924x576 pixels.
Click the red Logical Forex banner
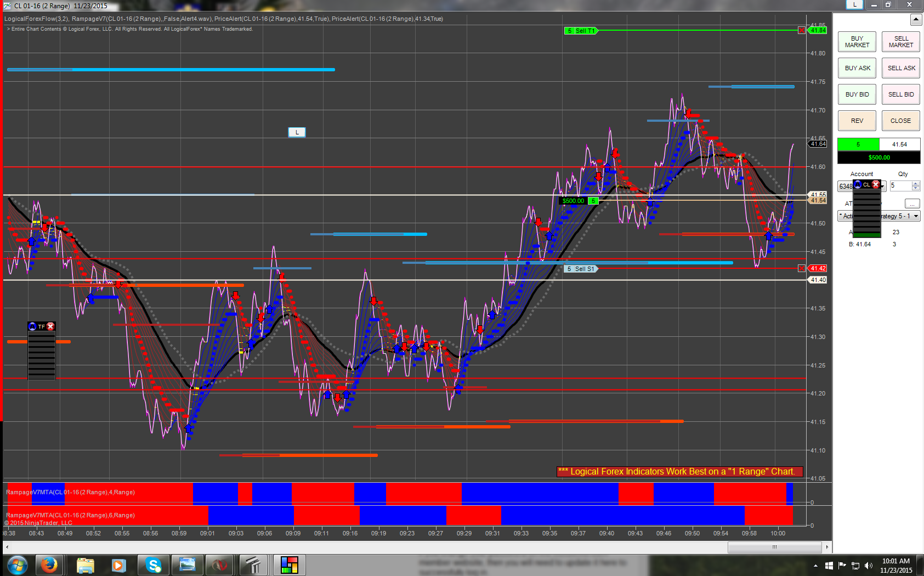coord(679,471)
